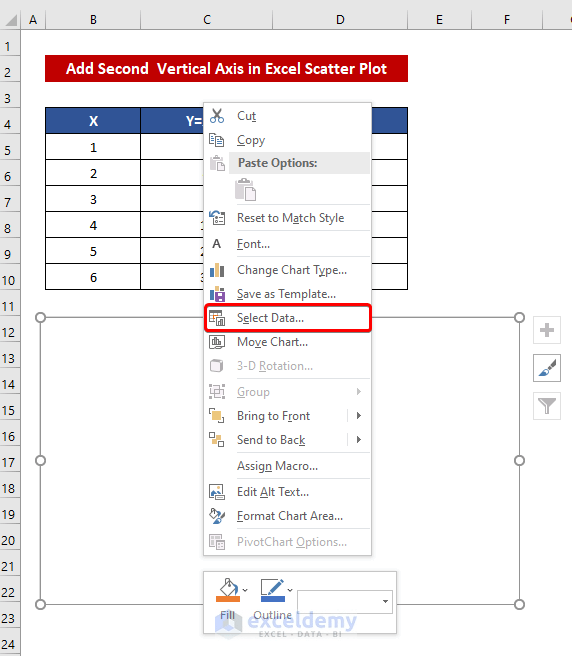
Task: Open Chart Filters funnel button
Action: [x=546, y=405]
